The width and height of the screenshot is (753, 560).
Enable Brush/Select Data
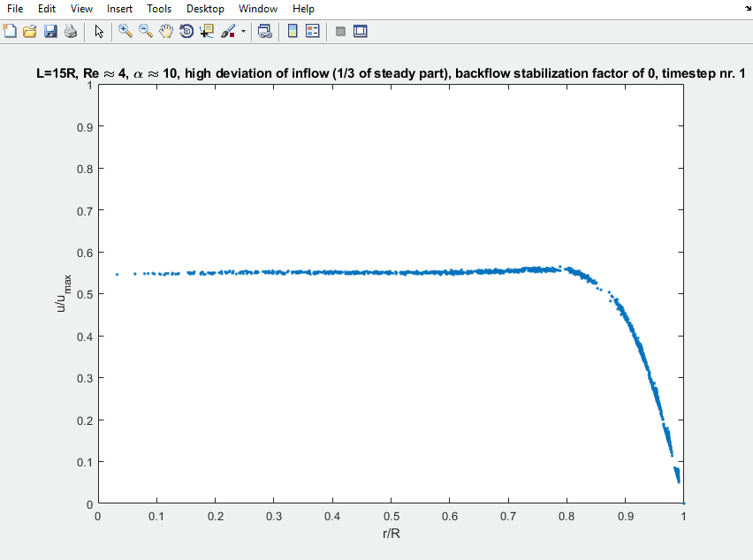point(227,30)
